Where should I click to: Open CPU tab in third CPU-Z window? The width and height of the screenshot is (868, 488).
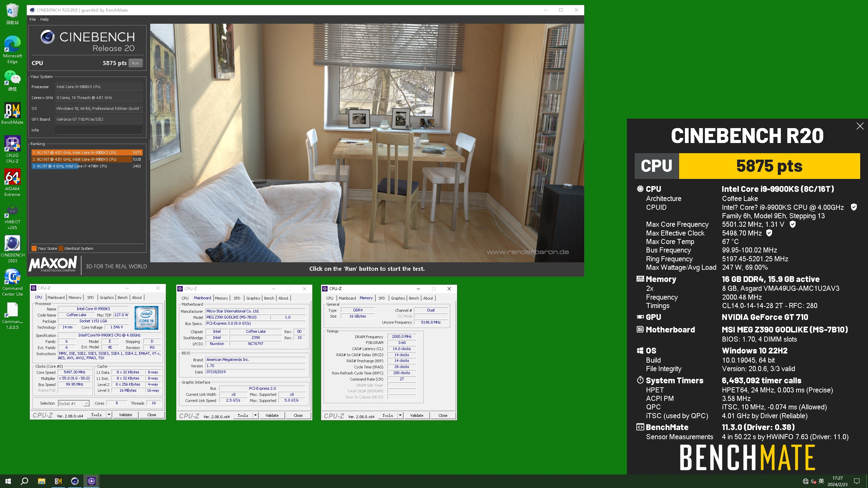point(330,298)
